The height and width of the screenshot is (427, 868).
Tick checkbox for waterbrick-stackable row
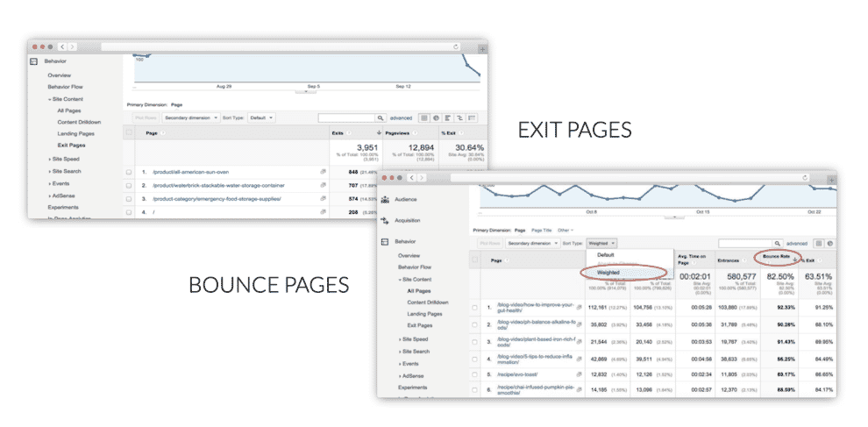[128, 186]
